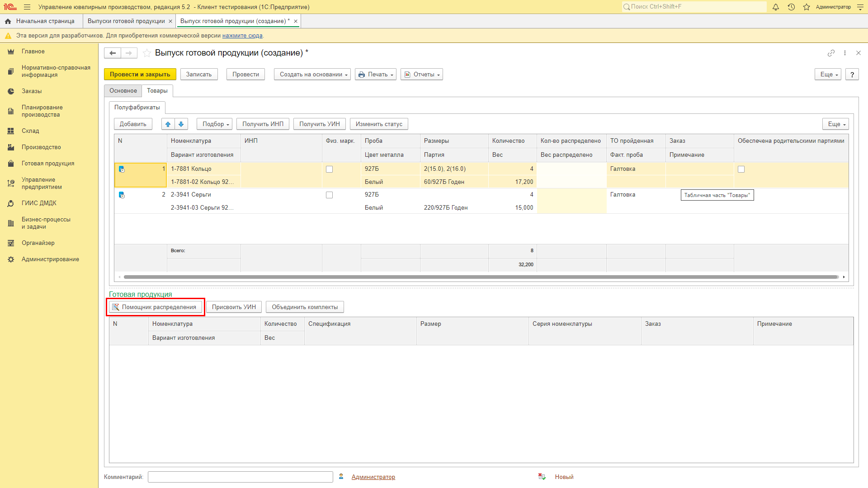This screenshot has height=488, width=868.
Task: Open top-right Еще menu of document
Action: point(828,75)
